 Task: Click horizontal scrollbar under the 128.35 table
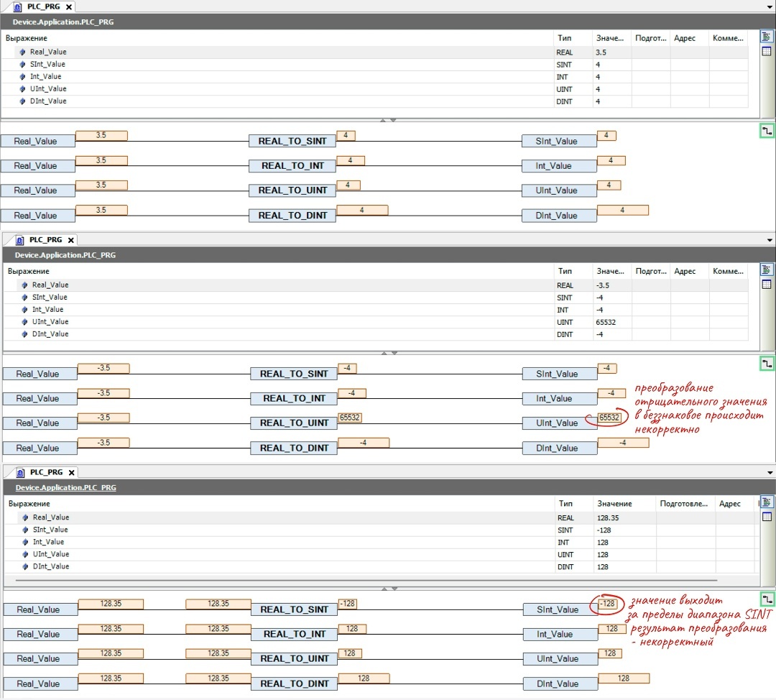tap(366, 580)
